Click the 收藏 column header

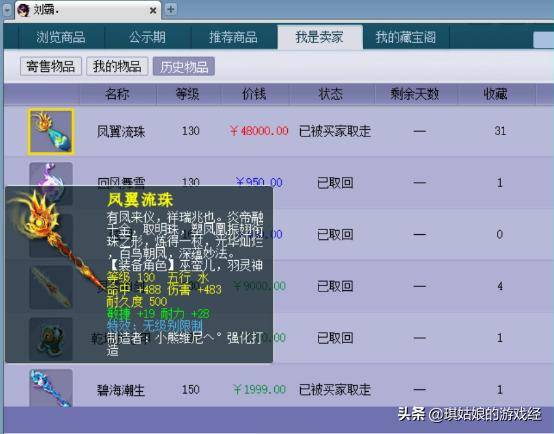(496, 94)
